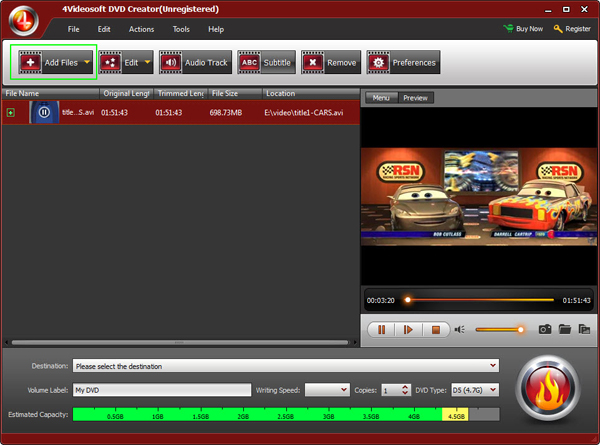Screen dimensions: 600x445
Task: Open the Actions menu
Action: click(141, 29)
